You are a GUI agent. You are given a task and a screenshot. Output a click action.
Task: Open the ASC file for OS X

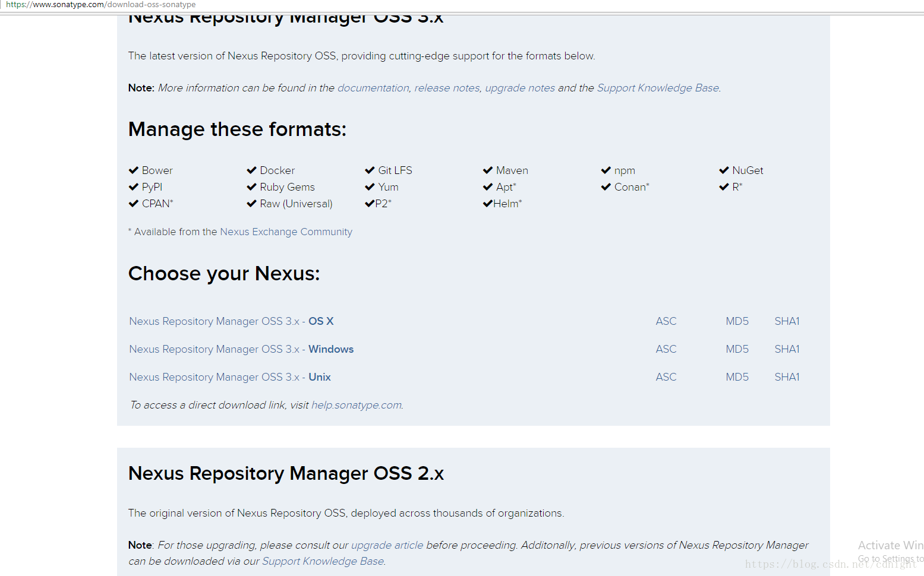click(x=666, y=321)
